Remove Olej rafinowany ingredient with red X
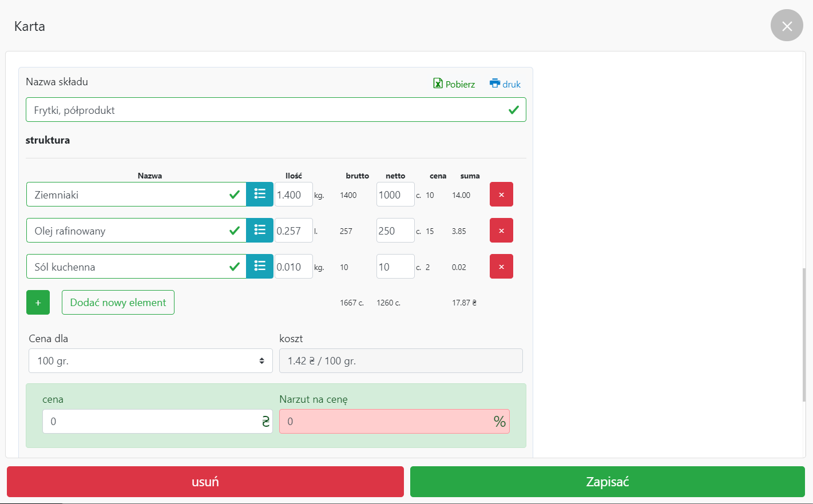Image resolution: width=813 pixels, height=504 pixels. click(x=501, y=231)
